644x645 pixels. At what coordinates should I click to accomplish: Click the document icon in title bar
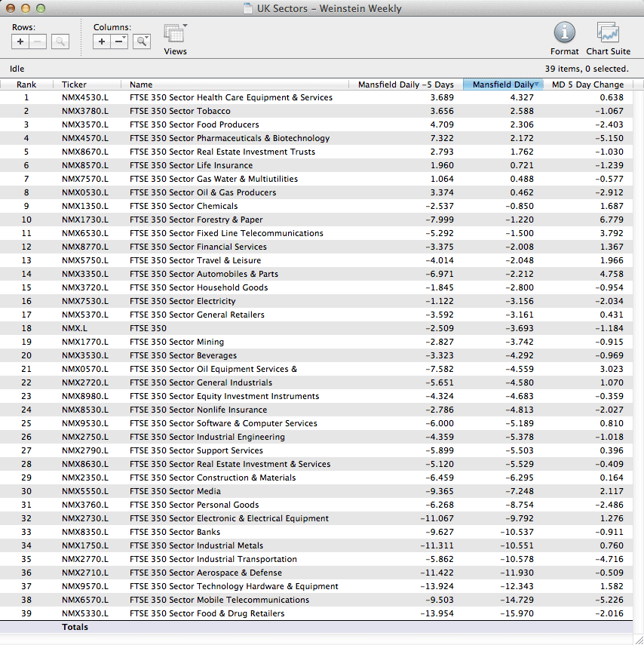pyautogui.click(x=248, y=9)
